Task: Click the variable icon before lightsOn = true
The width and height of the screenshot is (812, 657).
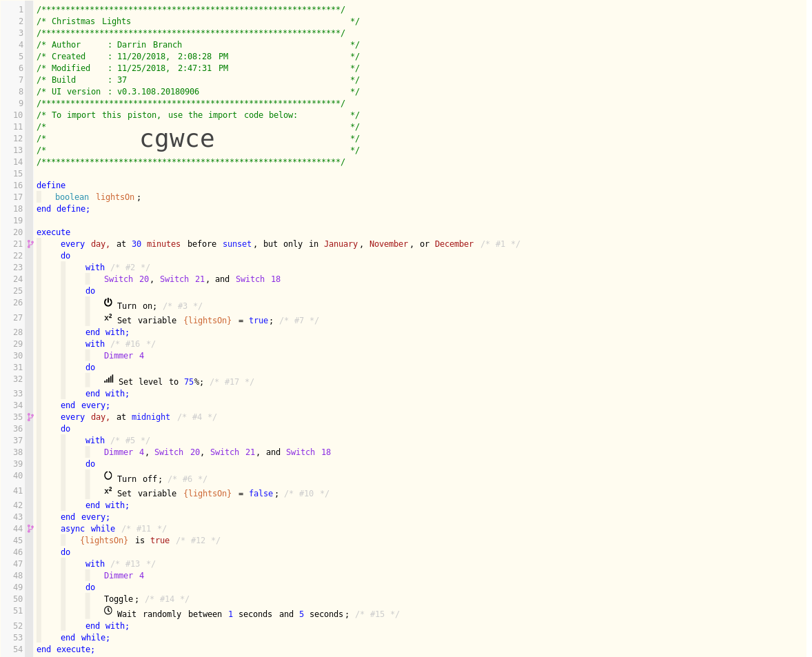Action: point(108,318)
